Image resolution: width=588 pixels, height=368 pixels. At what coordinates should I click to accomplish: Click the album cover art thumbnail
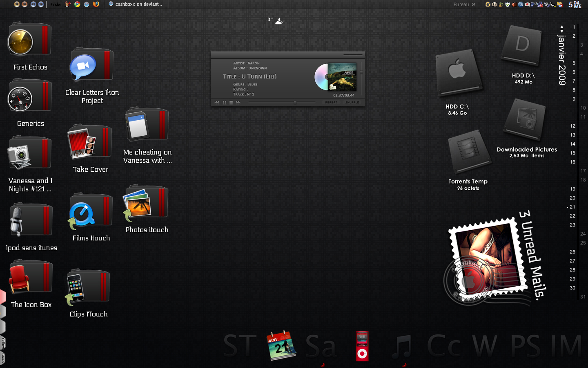point(342,76)
